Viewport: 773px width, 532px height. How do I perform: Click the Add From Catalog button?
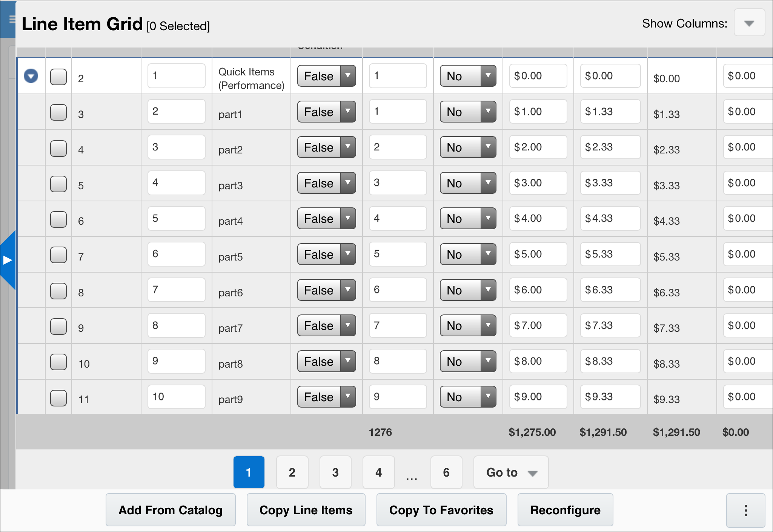[x=171, y=510]
